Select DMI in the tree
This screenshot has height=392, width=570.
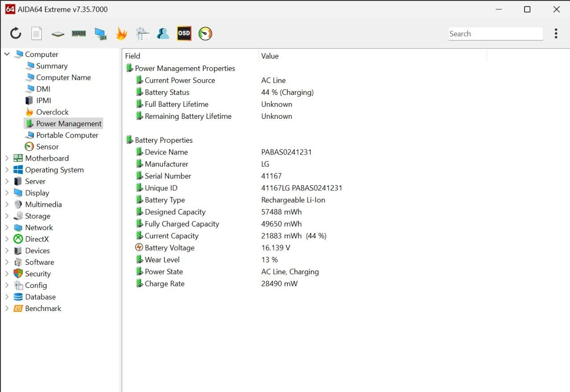click(43, 89)
